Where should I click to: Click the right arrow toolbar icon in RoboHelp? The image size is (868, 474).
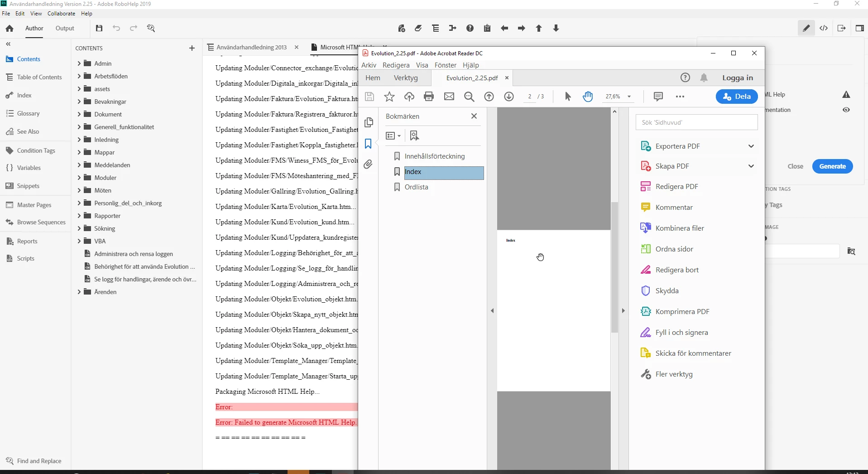click(x=522, y=28)
